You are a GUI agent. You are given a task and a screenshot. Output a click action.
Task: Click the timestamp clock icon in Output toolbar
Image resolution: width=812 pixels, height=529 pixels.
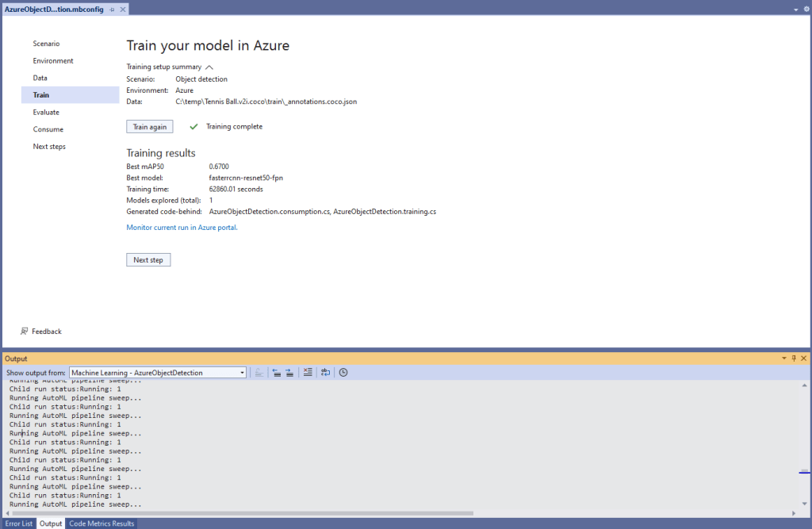click(343, 372)
